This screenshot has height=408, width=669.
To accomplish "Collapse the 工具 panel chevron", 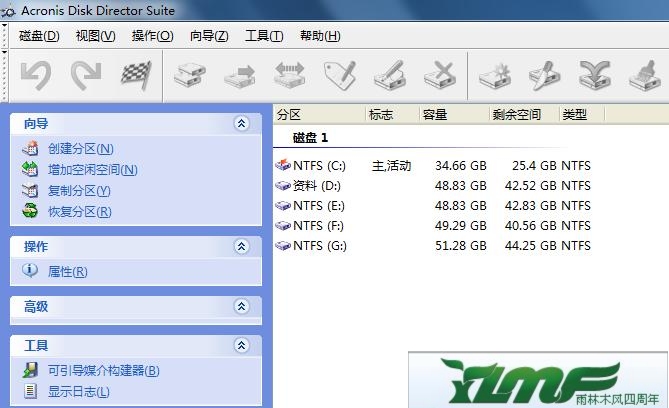I will click(x=241, y=345).
